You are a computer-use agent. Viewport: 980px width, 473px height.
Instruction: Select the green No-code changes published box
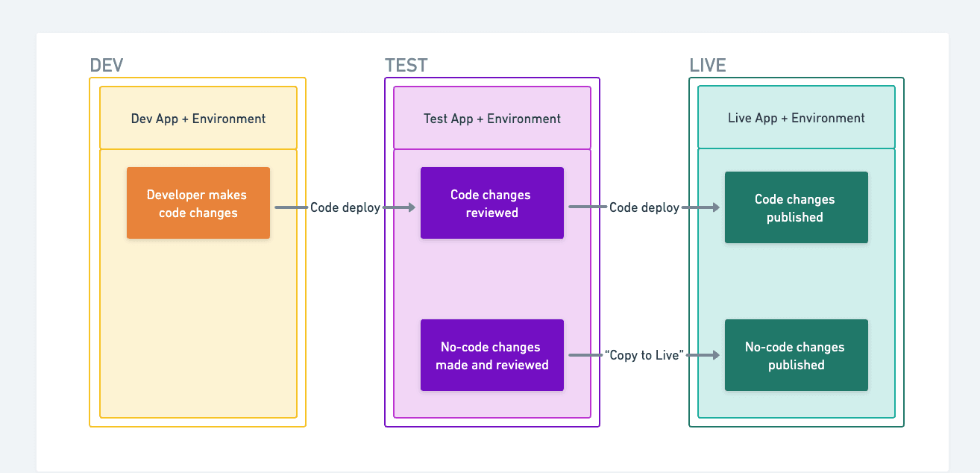pos(796,355)
